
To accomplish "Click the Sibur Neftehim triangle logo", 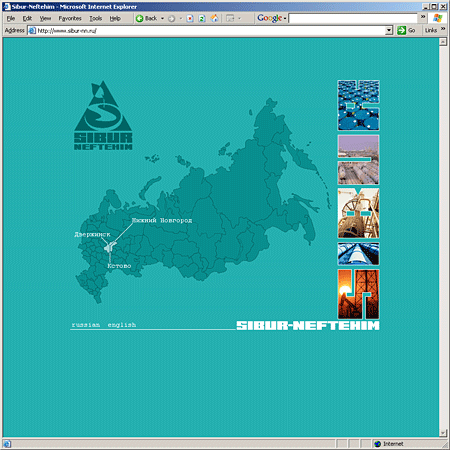I will point(103,115).
